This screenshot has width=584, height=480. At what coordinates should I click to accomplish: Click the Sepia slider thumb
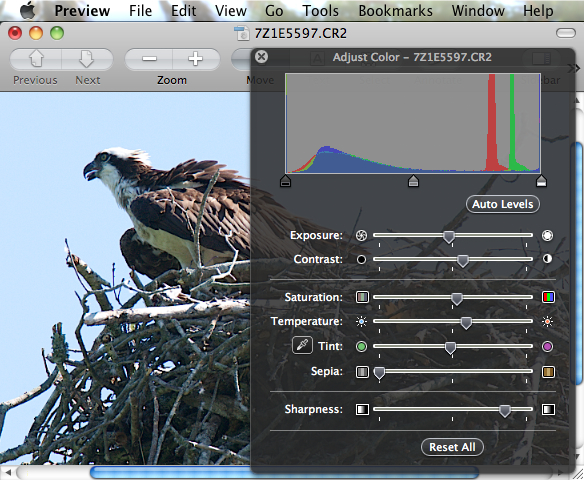point(379,373)
